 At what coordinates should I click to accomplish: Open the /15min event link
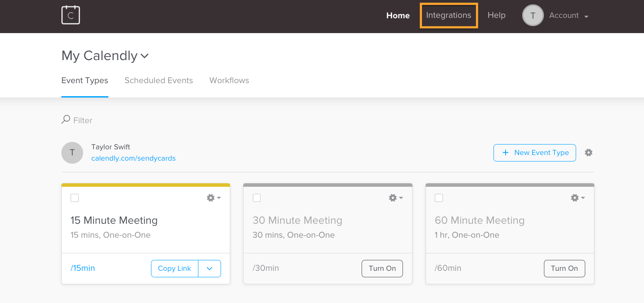coord(83,268)
